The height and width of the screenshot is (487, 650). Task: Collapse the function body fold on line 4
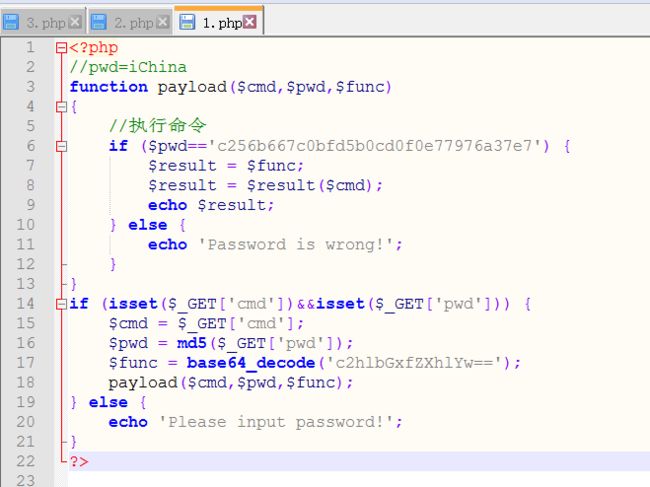tap(61, 107)
